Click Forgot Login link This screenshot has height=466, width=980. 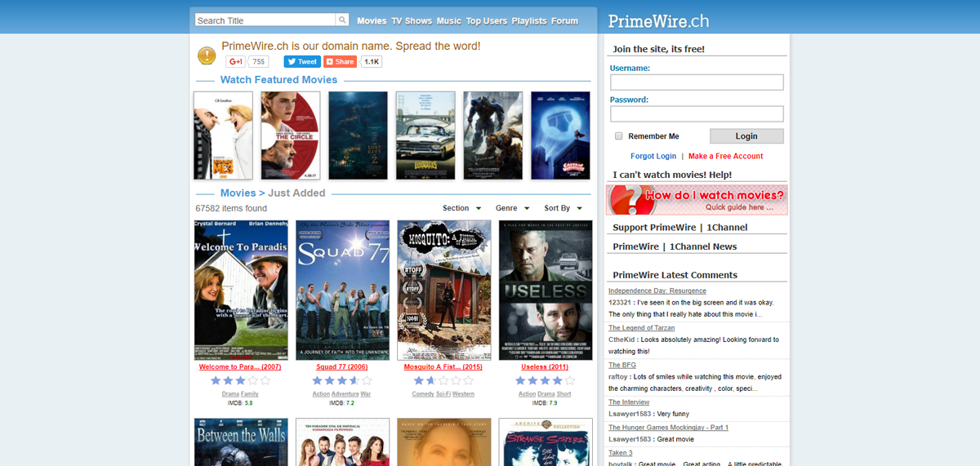pyautogui.click(x=653, y=156)
